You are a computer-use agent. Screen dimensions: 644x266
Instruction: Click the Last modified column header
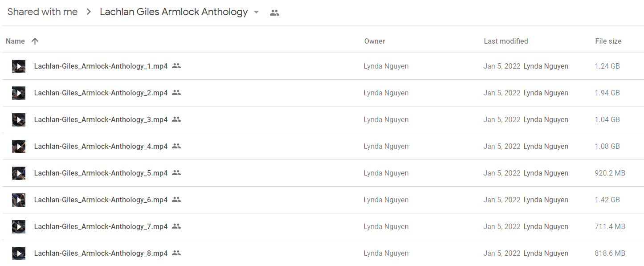coord(506,41)
